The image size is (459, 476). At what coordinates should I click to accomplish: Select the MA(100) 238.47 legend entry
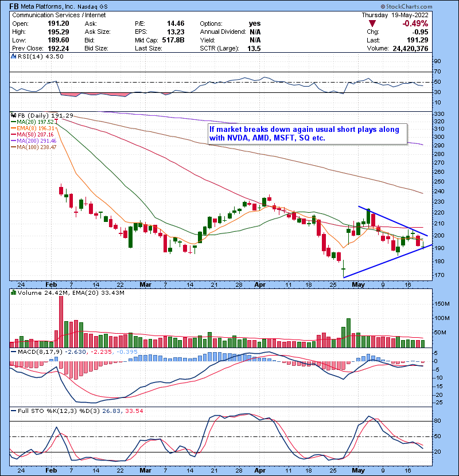33,147
